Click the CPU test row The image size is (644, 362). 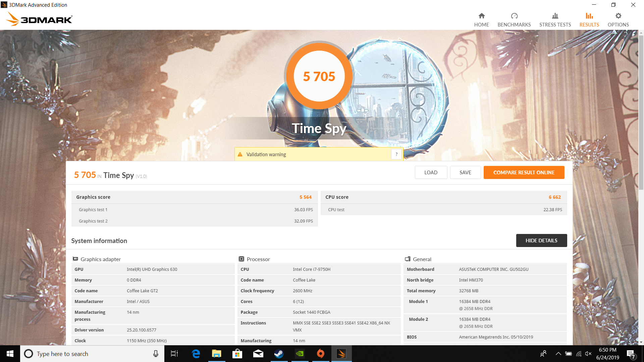[x=444, y=209]
